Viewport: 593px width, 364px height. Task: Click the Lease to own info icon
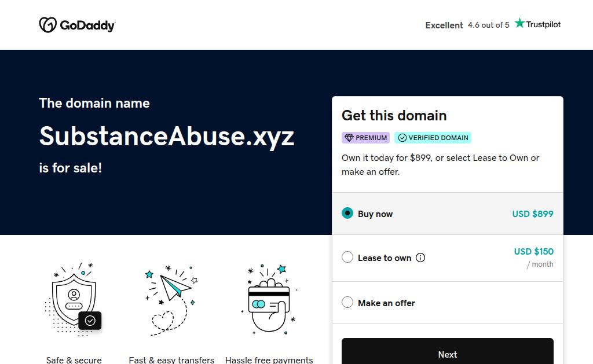(x=420, y=258)
